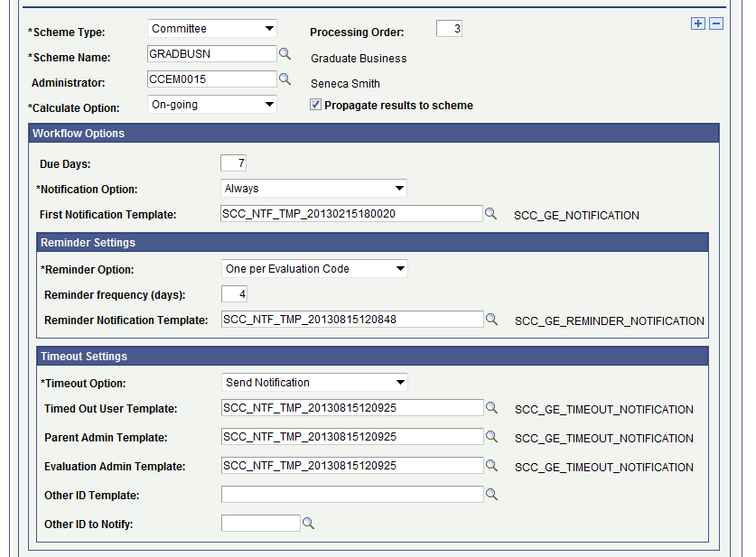Open Evaluation Admin Template lookup

coord(491,466)
